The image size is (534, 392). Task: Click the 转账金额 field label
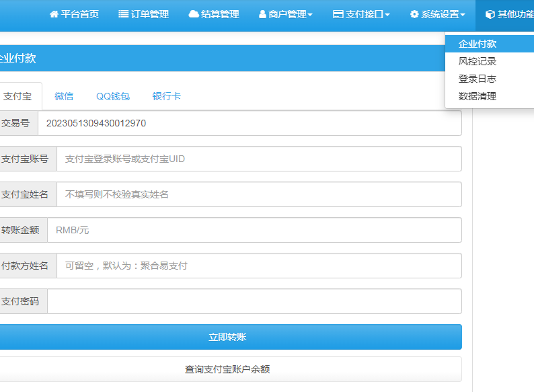click(x=20, y=230)
